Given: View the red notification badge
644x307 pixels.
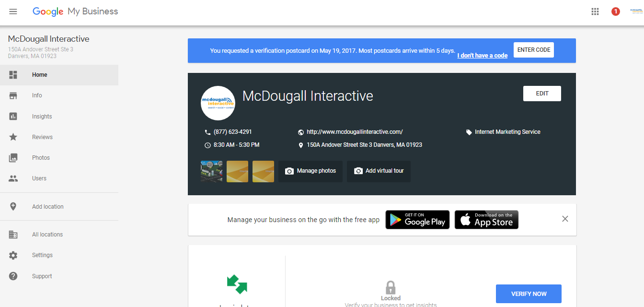Looking at the screenshot, I should click(616, 12).
